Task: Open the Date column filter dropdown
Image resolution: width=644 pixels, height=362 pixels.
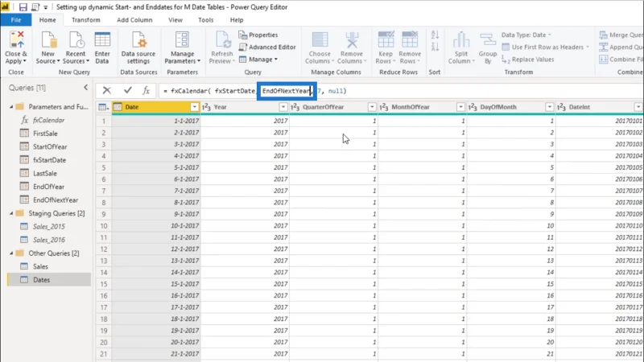Action: coord(194,107)
